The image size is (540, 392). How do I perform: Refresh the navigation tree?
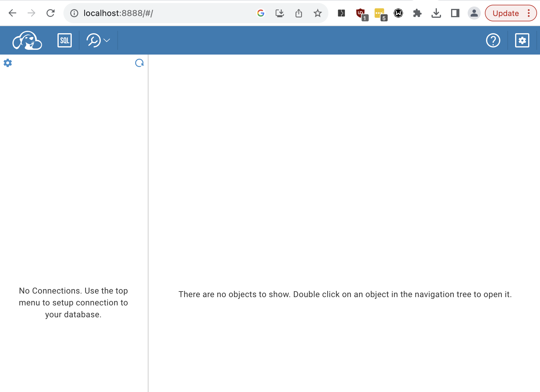[139, 63]
